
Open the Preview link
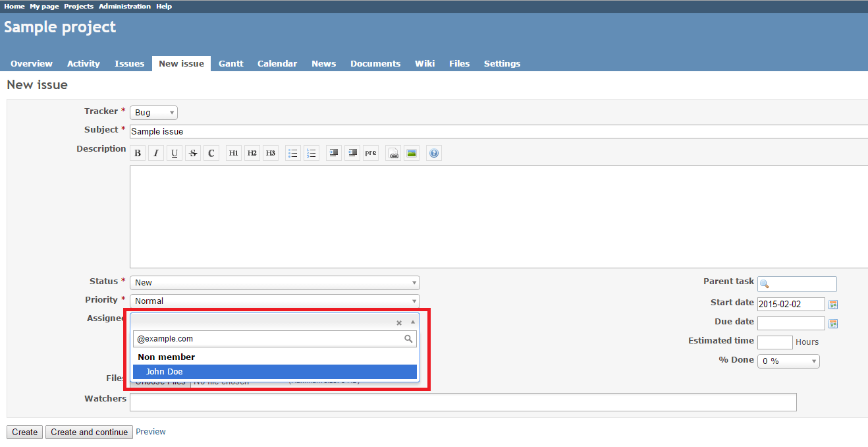(151, 431)
